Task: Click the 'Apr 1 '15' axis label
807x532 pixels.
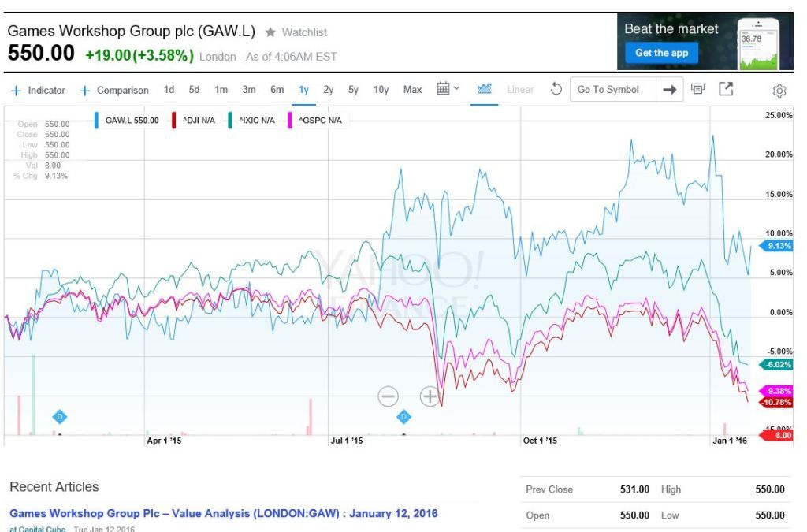Action: [x=164, y=441]
